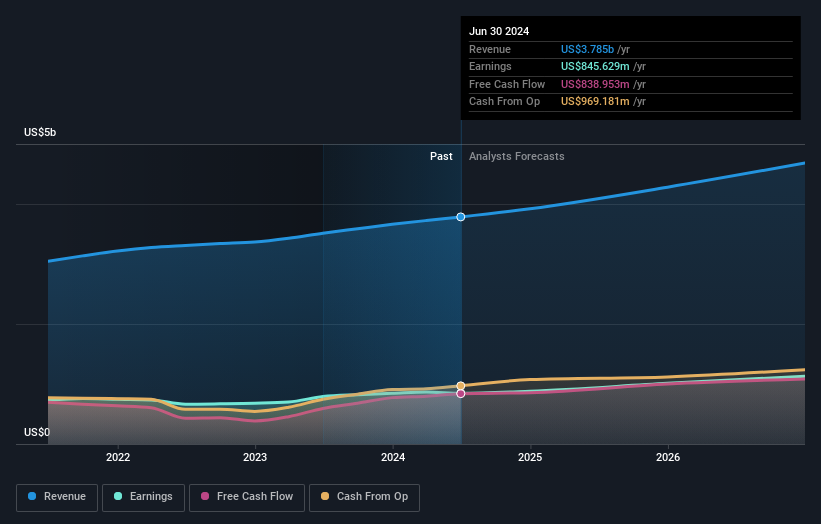Click the tooltip Free Cash Flow row label
The image size is (821, 524).
click(x=507, y=84)
